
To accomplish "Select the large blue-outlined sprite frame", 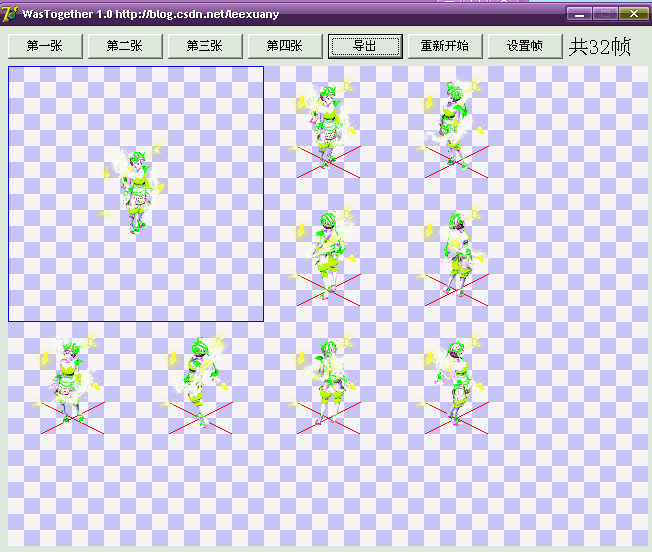I will [136, 194].
